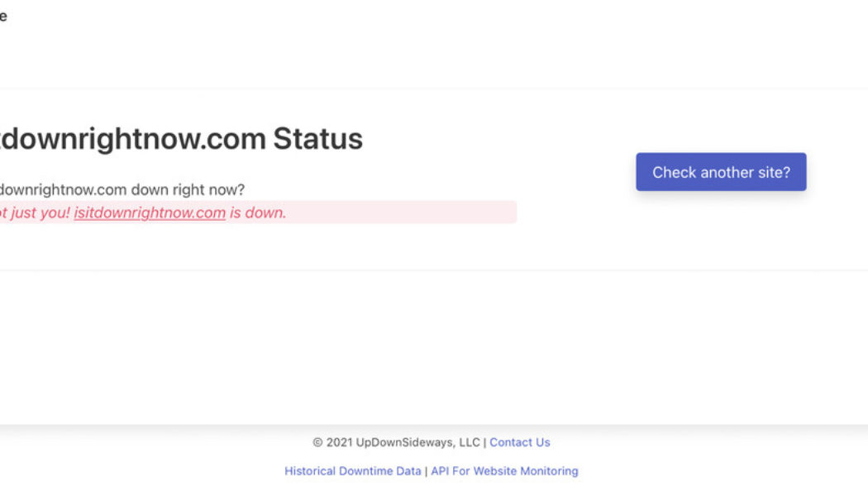Select the API For Website Monitoring footer link
This screenshot has height=496, width=868.
click(x=504, y=470)
